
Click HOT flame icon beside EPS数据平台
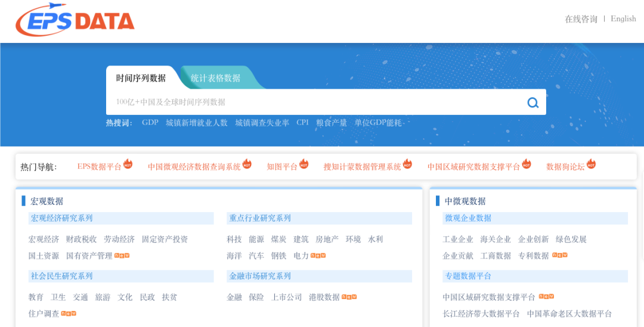click(128, 164)
